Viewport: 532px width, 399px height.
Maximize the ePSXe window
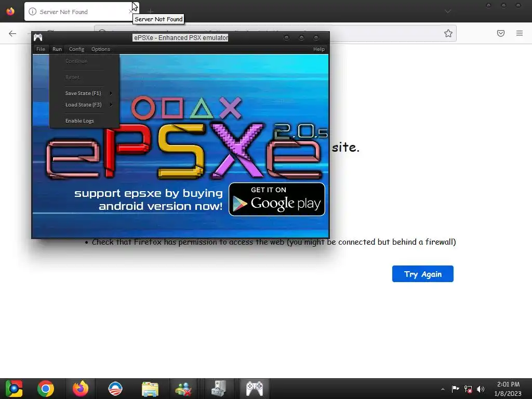(x=301, y=37)
